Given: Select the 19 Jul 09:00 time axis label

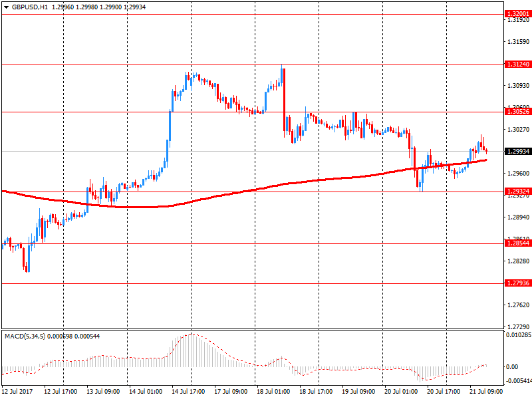Looking at the screenshot, I should point(358,392).
